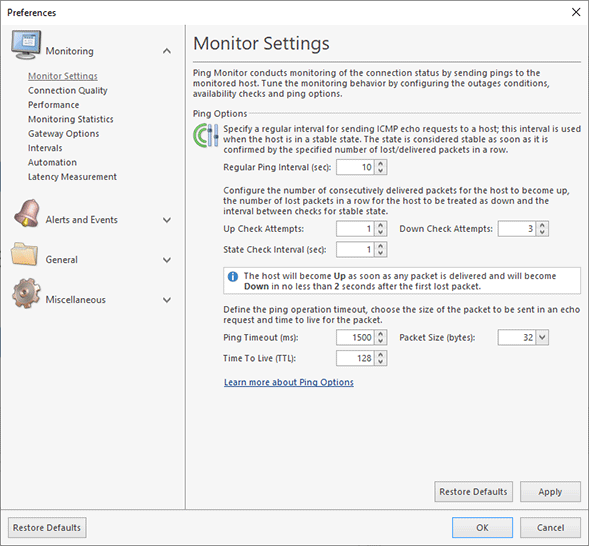Decrease State Check Interval value
This screenshot has width=589, height=546.
[381, 253]
